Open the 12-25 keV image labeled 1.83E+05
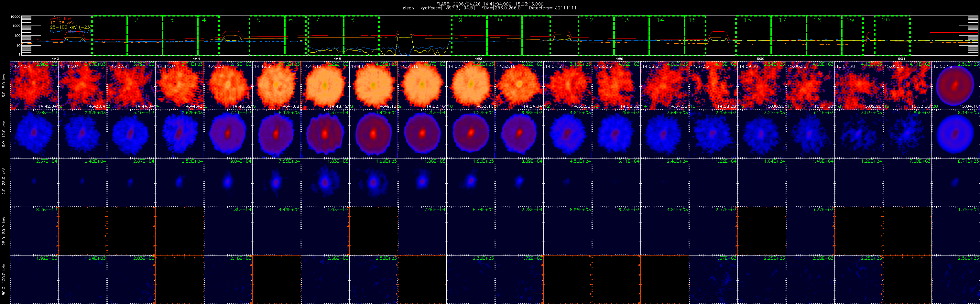Screen dimensions: 980x304 [x=325, y=182]
